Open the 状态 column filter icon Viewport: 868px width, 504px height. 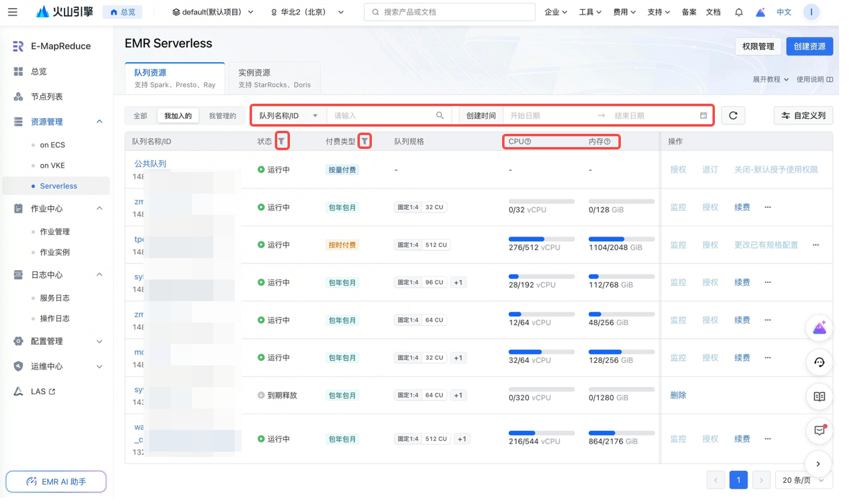281,142
